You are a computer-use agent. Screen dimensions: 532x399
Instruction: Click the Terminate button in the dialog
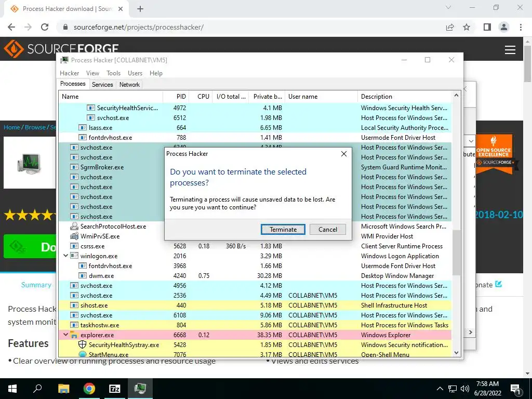tap(283, 229)
